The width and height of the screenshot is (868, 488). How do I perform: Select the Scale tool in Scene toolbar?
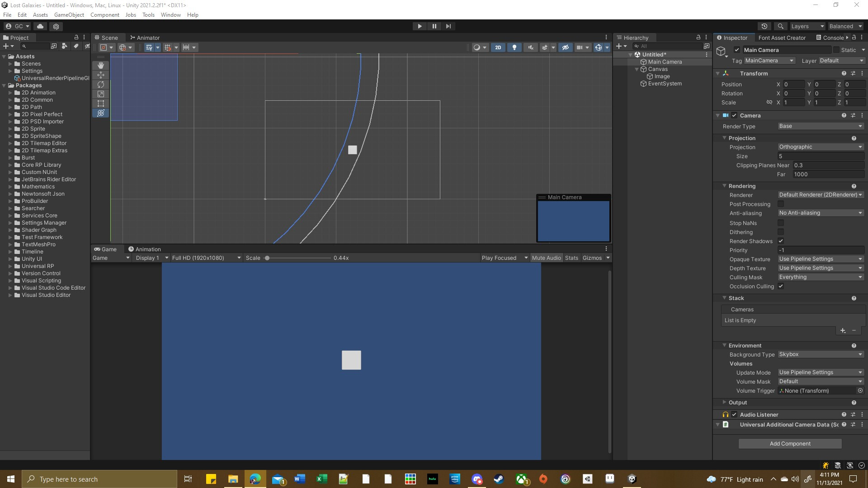pos(100,94)
